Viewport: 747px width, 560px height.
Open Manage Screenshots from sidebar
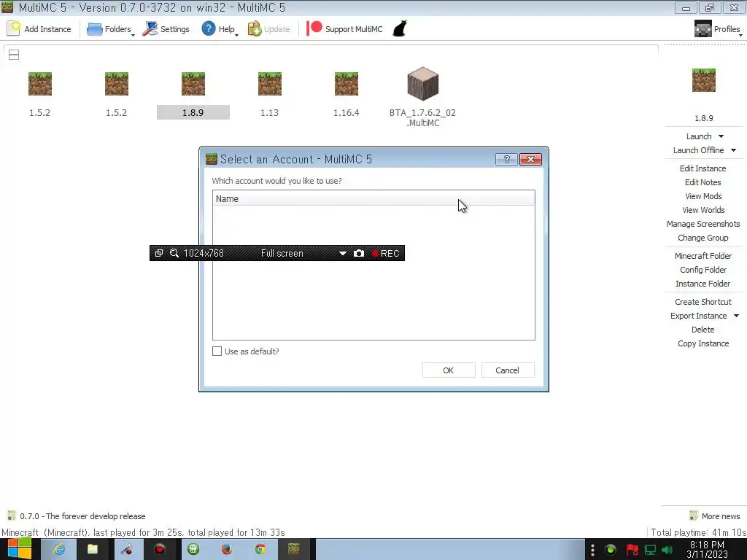[x=703, y=224]
